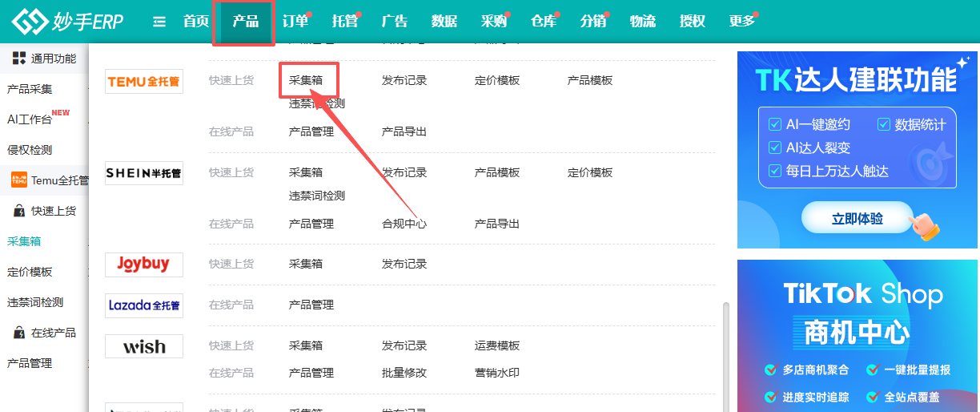Open wish 产品管理 link

click(311, 373)
